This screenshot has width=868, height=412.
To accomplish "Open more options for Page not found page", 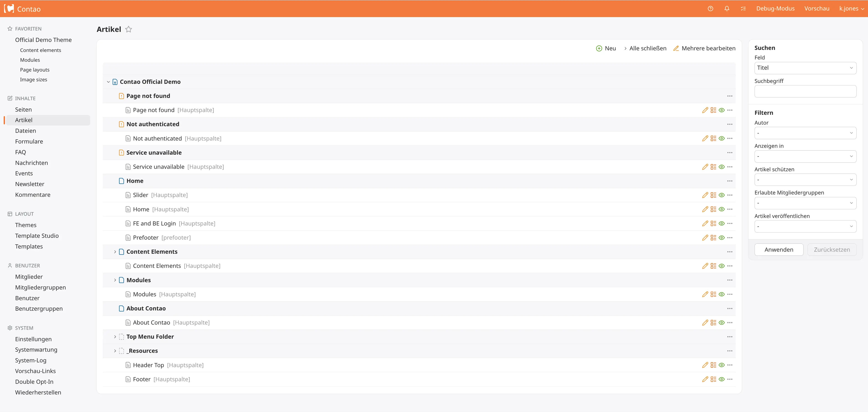I will [x=730, y=96].
